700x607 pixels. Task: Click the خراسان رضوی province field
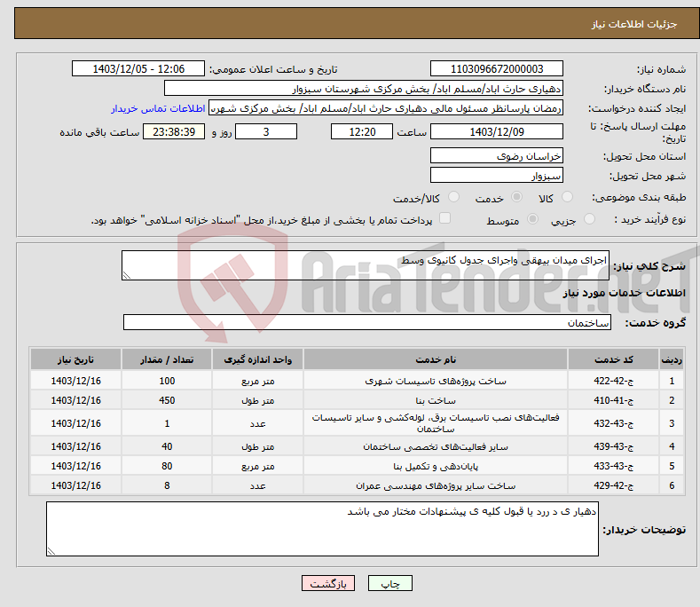(497, 156)
